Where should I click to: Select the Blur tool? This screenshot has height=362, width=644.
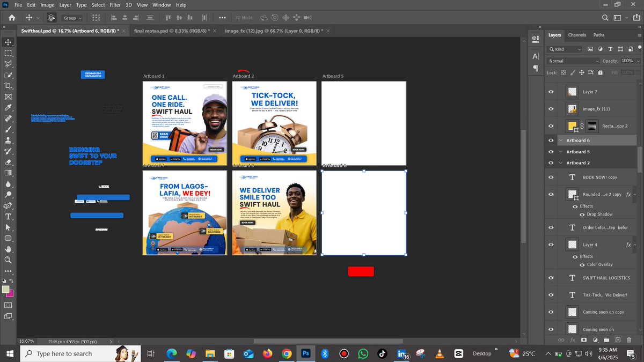tap(8, 184)
